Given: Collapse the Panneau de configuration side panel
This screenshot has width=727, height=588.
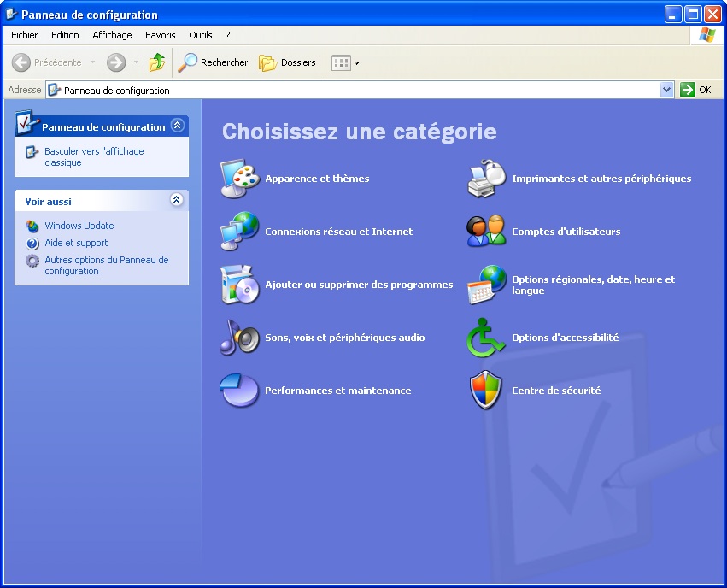Looking at the screenshot, I should (177, 126).
